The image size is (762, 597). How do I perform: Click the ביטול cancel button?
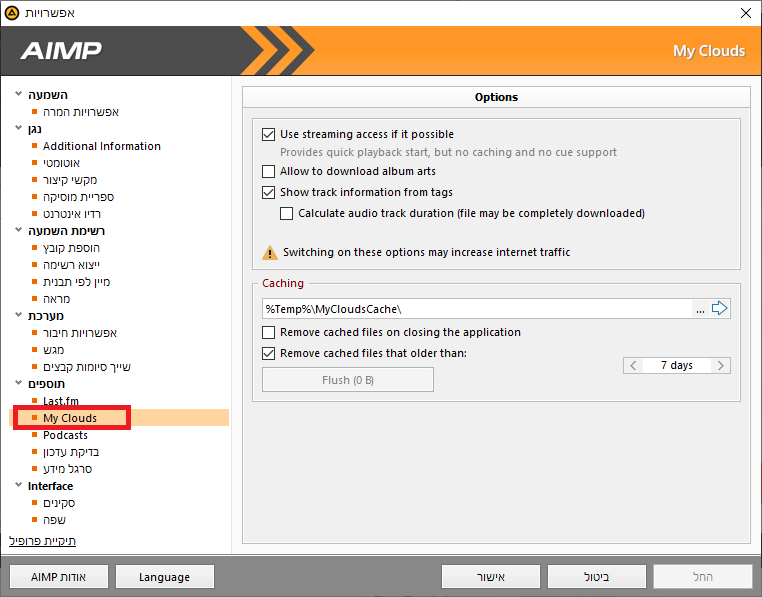pos(597,577)
